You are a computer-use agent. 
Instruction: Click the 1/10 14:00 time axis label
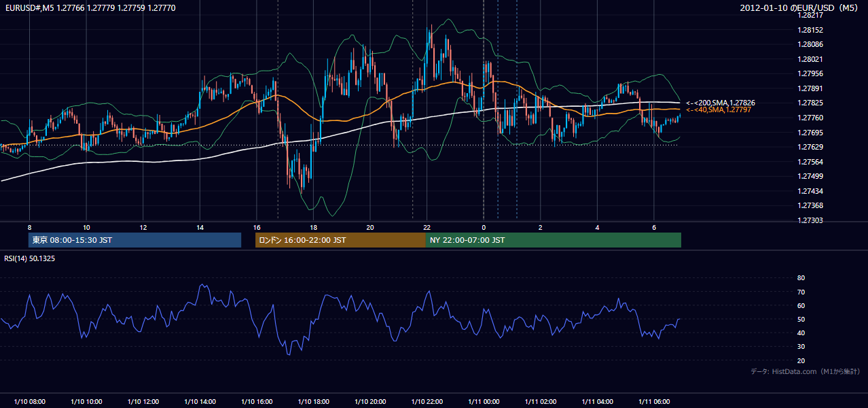click(x=200, y=402)
